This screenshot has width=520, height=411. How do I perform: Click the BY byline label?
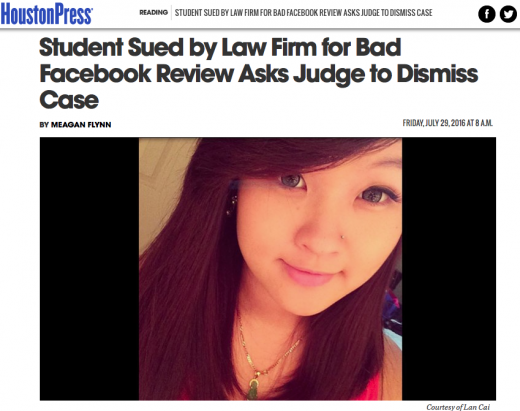point(44,125)
